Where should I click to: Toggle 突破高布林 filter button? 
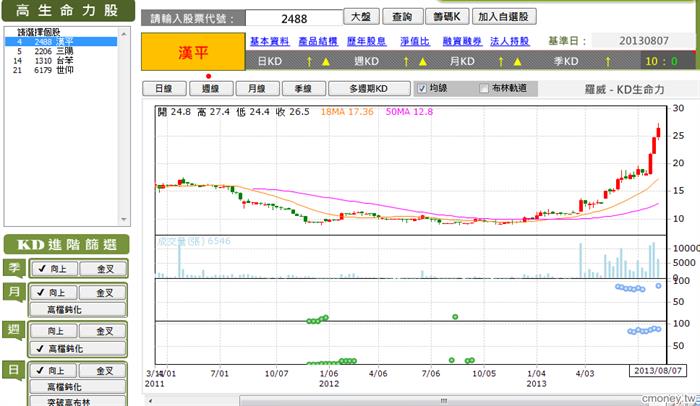point(78,401)
